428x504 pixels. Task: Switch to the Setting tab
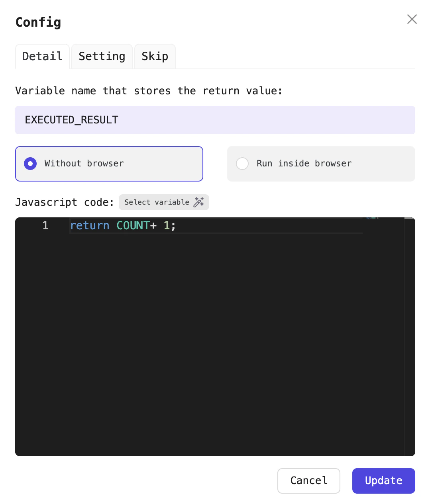102,57
